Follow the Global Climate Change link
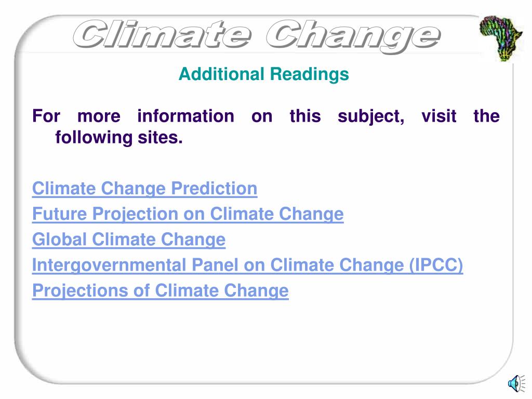Screen dimensions: 532x399 tap(129, 240)
